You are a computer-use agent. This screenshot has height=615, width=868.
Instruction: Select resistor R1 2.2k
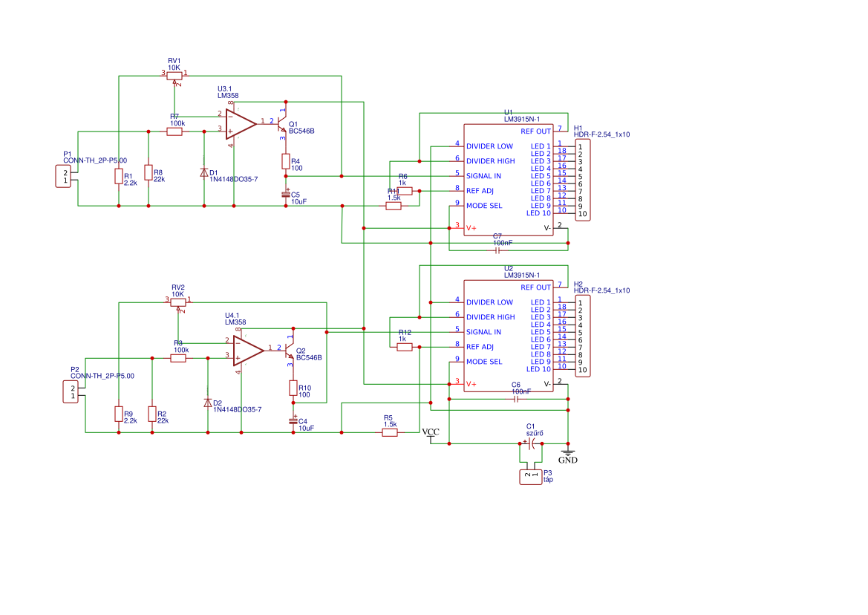(119, 176)
